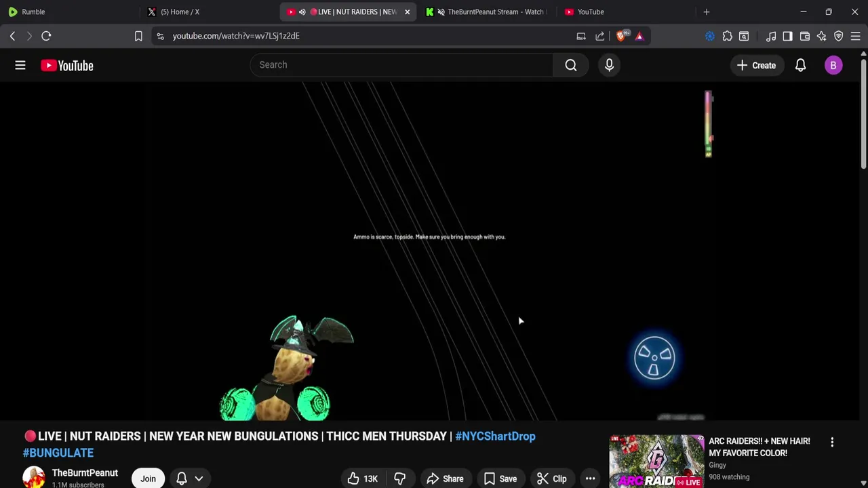Open ARC RAIDERS Gingy stream thumbnail

click(x=656, y=461)
